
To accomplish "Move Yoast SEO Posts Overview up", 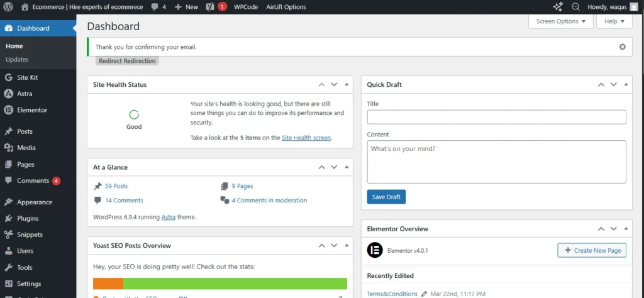I will coord(321,245).
